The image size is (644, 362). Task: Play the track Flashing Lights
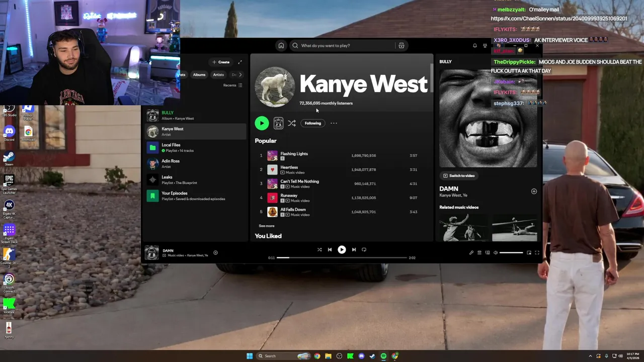[342, 155]
